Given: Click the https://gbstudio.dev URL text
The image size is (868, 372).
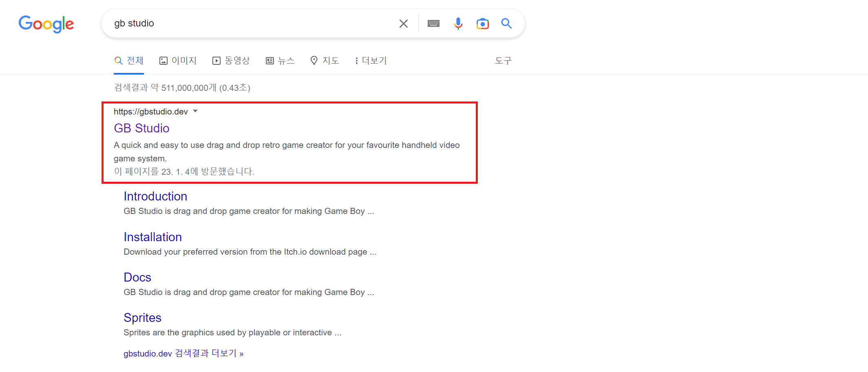Looking at the screenshot, I should coord(151,112).
